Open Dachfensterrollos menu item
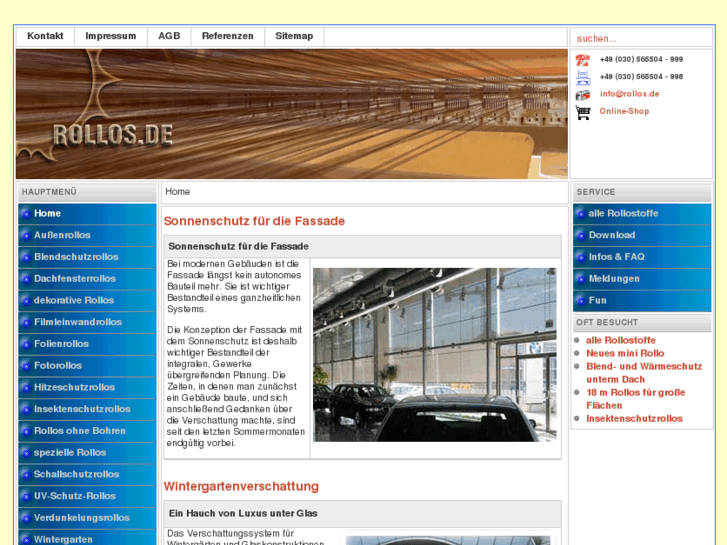This screenshot has height=545, width=727. [87, 279]
